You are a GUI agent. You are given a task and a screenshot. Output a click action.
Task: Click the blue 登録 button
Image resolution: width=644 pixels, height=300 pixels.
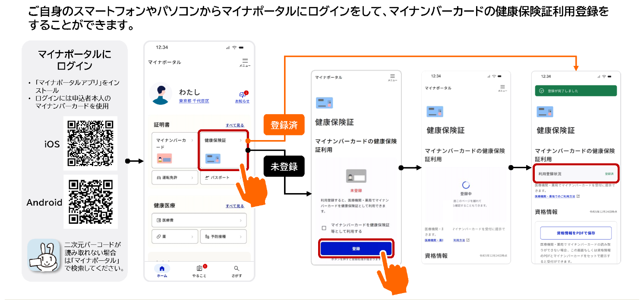click(356, 249)
